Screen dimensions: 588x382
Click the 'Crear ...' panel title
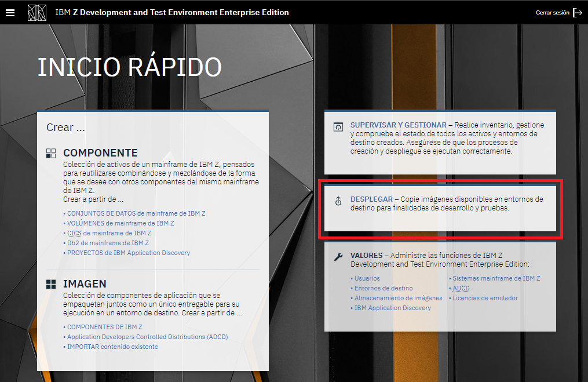[65, 128]
